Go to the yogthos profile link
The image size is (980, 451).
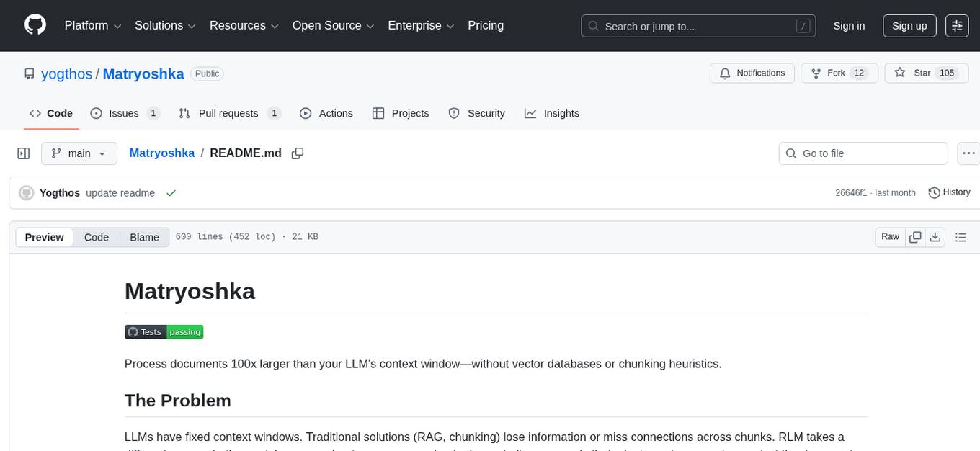pos(66,73)
